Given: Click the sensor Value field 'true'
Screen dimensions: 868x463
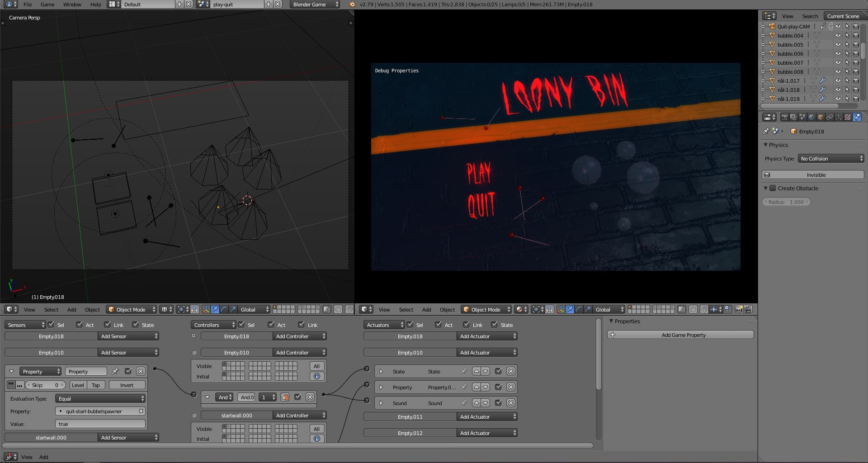Looking at the screenshot, I should point(100,424).
